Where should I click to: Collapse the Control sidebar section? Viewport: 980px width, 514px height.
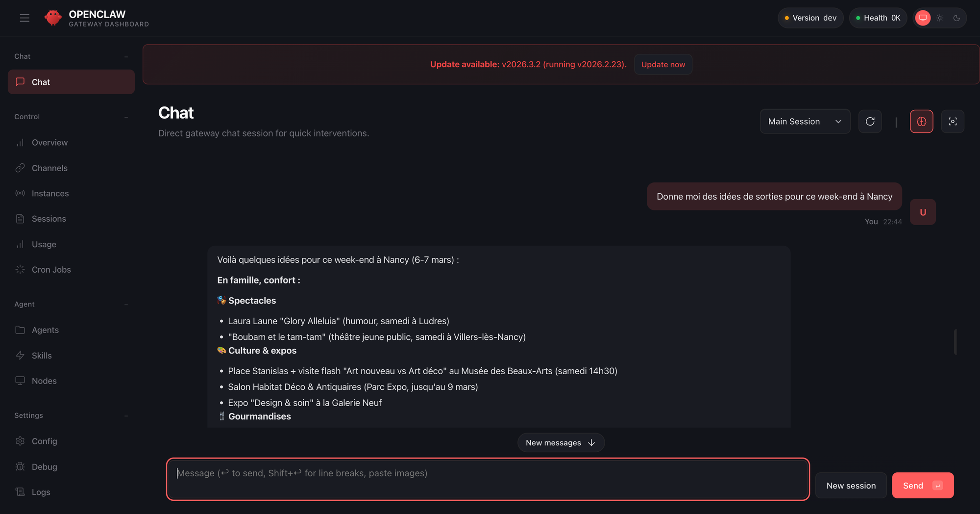click(126, 117)
